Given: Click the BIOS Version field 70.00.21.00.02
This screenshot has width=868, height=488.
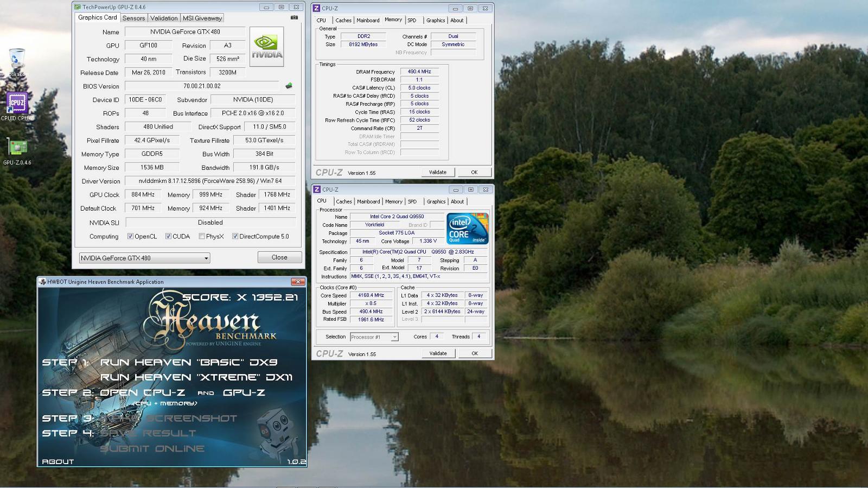Looking at the screenshot, I should click(x=202, y=86).
